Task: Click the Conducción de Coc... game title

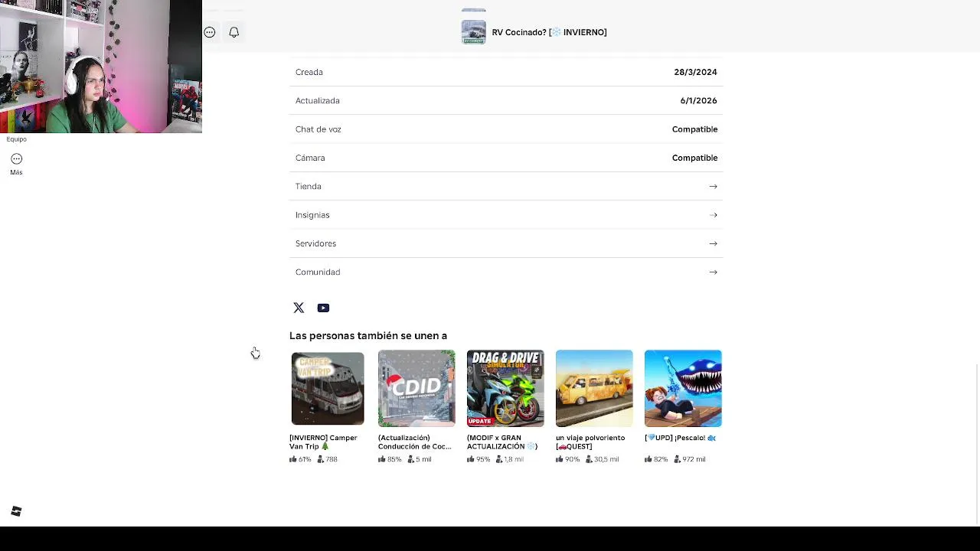Action: tap(414, 442)
